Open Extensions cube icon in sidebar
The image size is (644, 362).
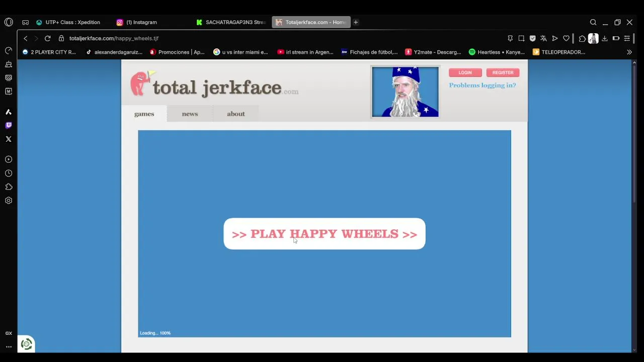click(9, 187)
